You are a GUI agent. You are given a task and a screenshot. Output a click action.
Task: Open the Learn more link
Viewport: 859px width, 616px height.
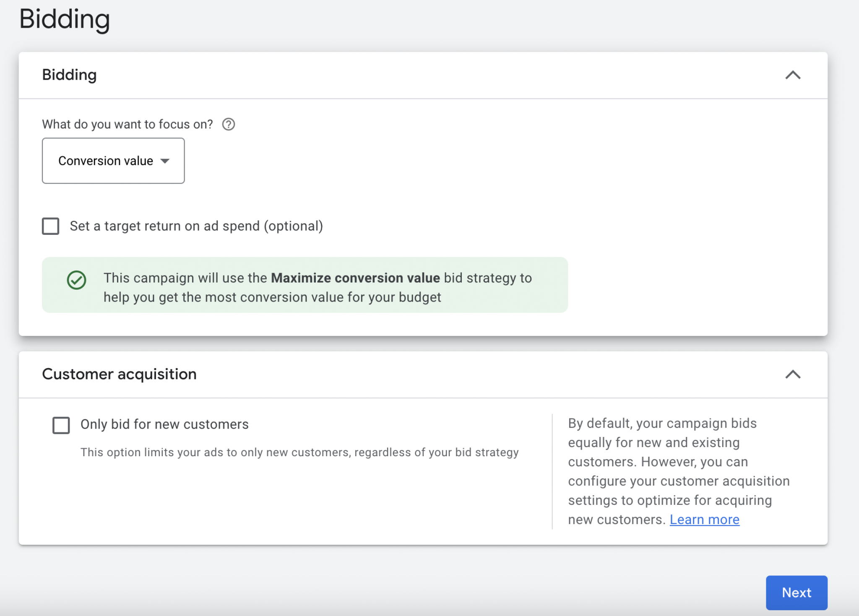pos(704,520)
